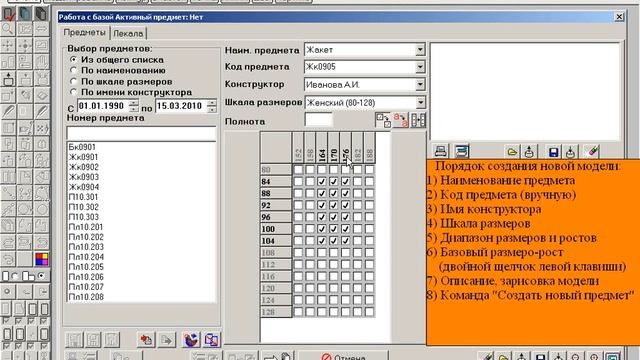Click the checkbox-copy icon beside the Полнота field
The image size is (640, 360).
pos(382,120)
